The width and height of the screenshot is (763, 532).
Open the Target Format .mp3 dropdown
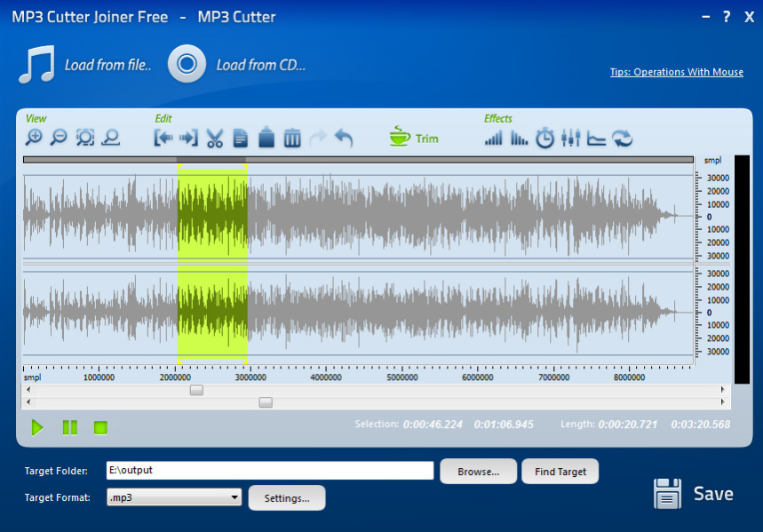174,497
